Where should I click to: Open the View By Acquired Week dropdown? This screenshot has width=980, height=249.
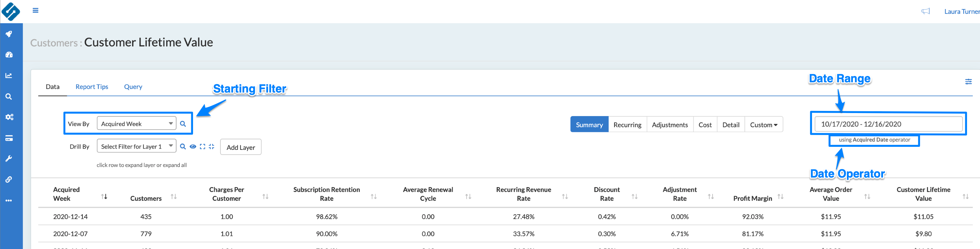point(136,123)
